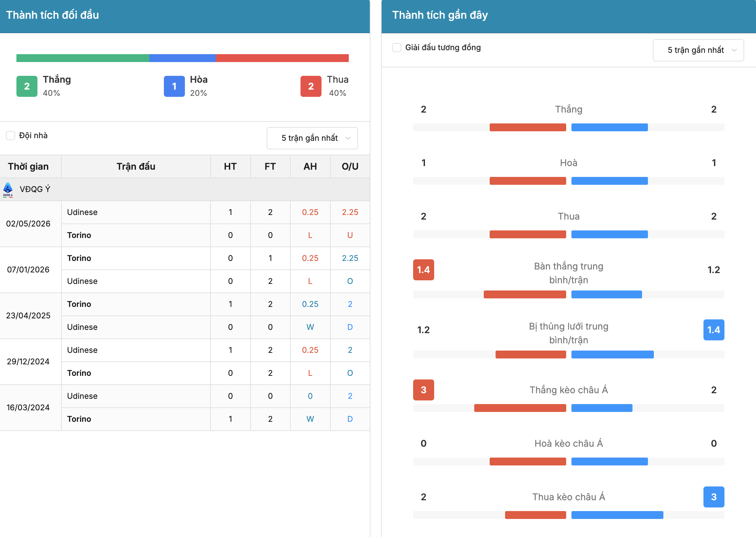
Task: Click Torino in the 07/01/2026 match
Action: (x=79, y=258)
